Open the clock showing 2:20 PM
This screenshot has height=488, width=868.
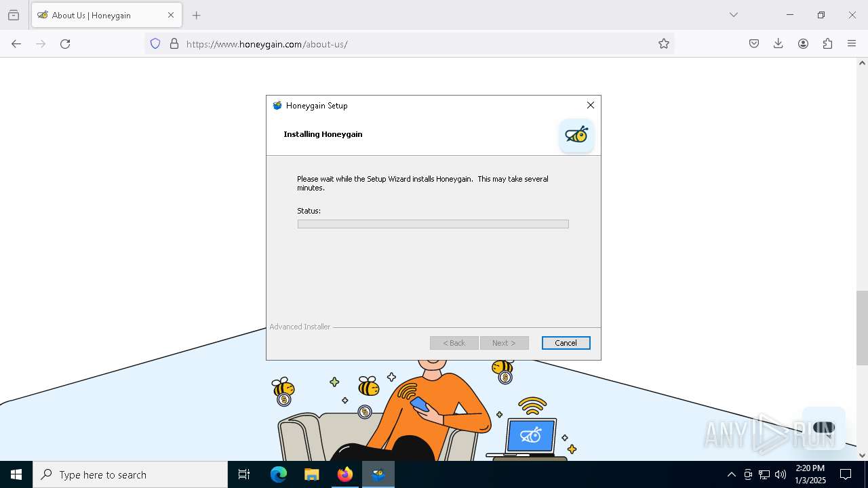click(x=810, y=474)
